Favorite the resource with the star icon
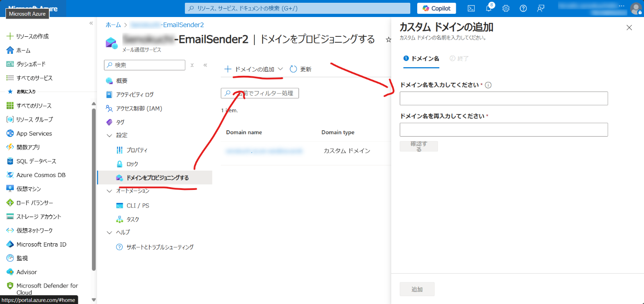644x304 pixels. tap(389, 40)
